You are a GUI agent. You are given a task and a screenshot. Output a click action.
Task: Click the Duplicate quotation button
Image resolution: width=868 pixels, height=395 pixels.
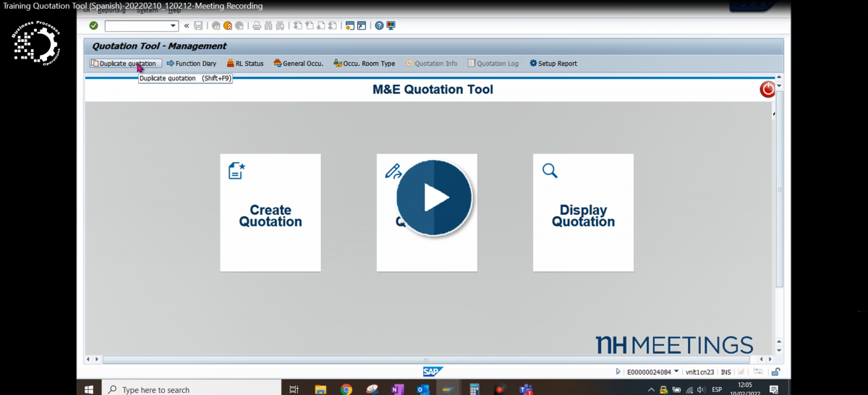coord(126,64)
